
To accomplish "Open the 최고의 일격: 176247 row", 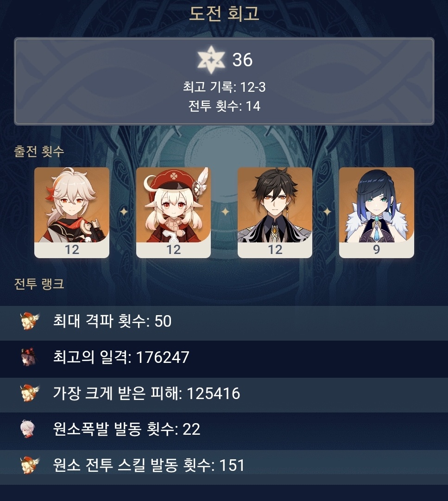I will click(224, 359).
